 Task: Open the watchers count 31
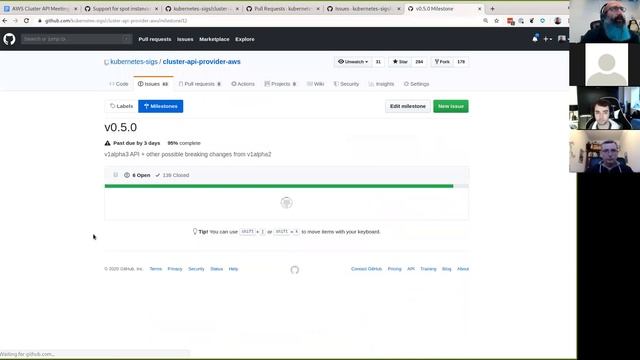tap(378, 62)
